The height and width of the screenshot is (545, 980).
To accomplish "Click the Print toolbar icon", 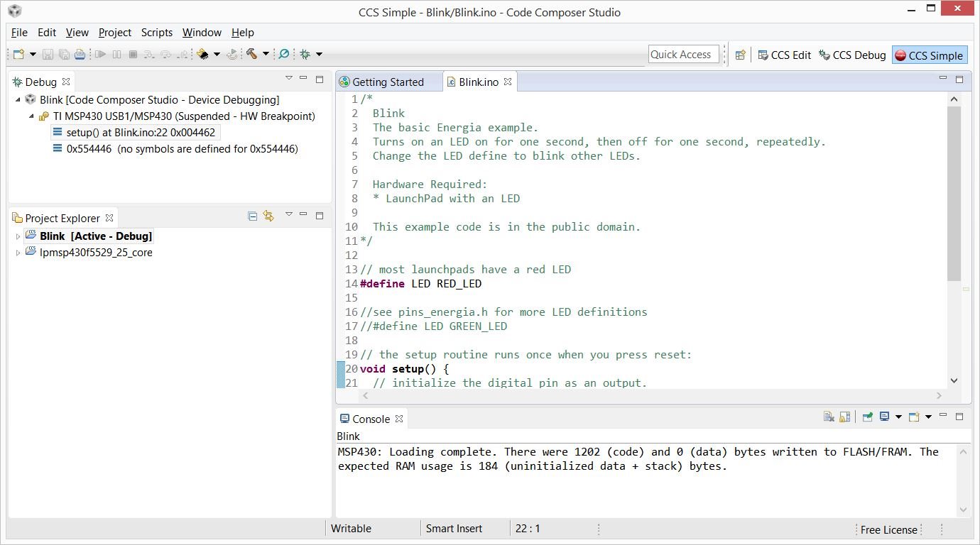I will pyautogui.click(x=80, y=54).
